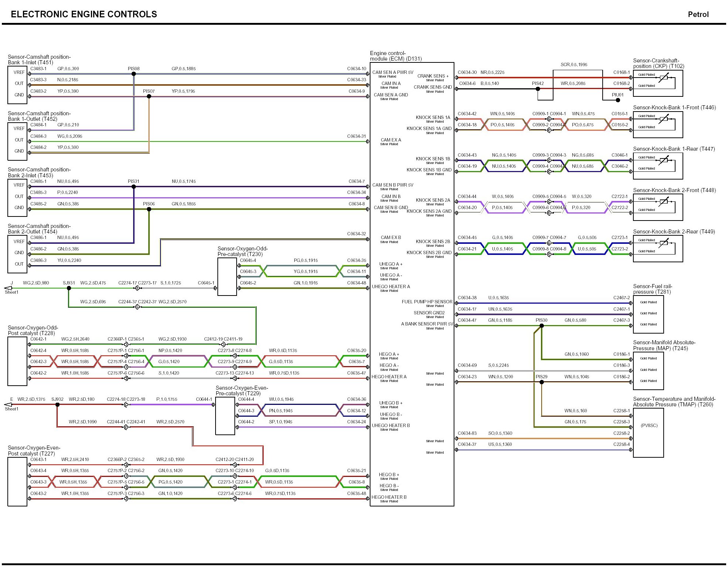This screenshot has width=728, height=570.
Task: Click the (PV8SC) text in TMAP box
Action: click(x=649, y=426)
